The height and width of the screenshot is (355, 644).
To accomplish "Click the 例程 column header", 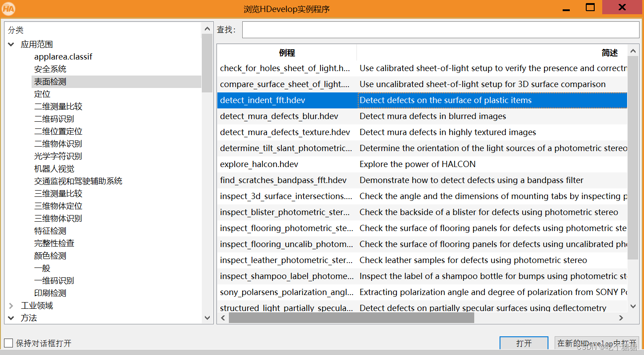I will [x=287, y=52].
